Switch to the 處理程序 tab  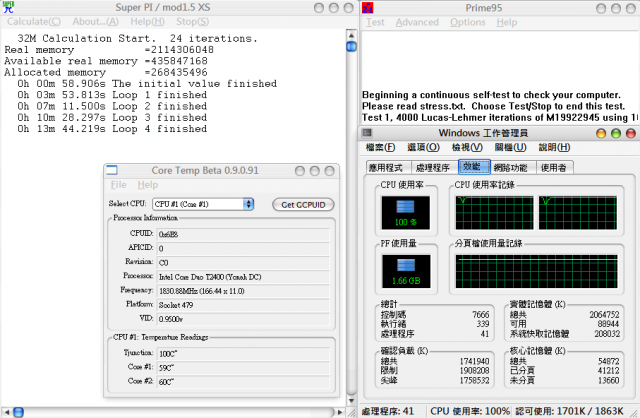click(x=432, y=167)
